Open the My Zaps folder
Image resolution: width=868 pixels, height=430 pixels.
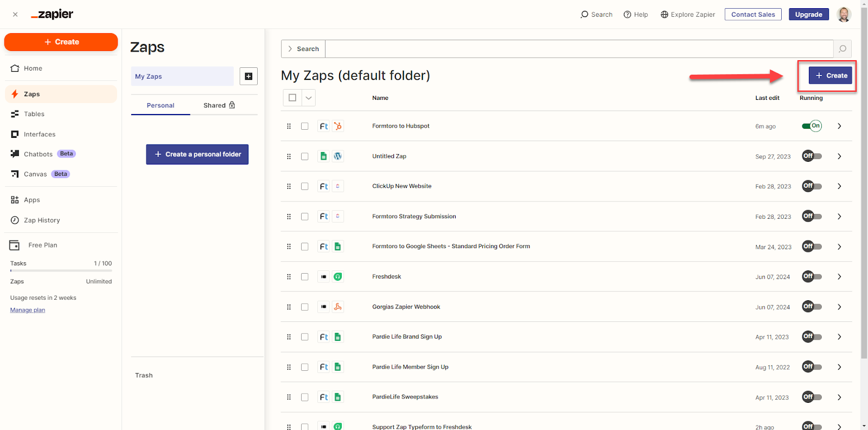pyautogui.click(x=182, y=77)
